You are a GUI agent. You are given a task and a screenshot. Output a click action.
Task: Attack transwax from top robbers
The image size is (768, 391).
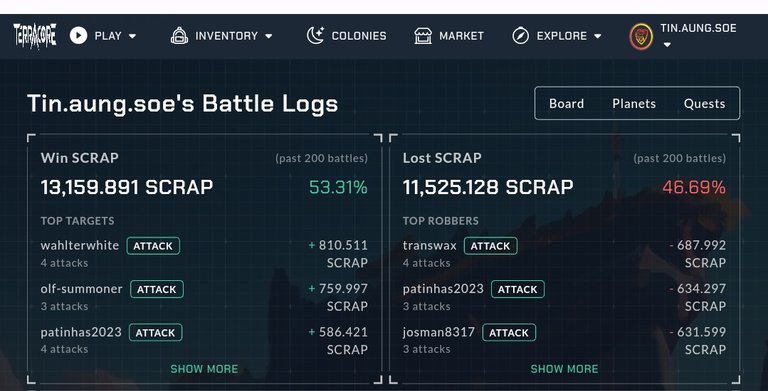490,246
